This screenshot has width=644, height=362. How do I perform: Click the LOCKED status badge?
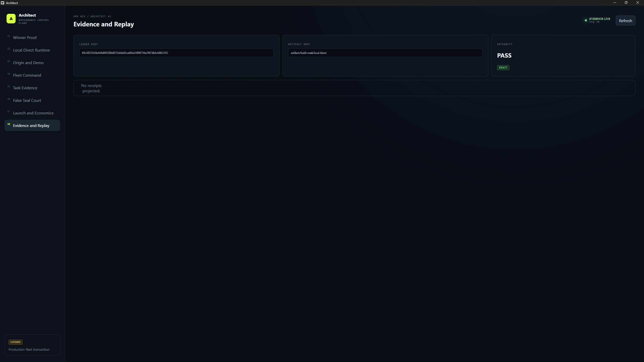[x=16, y=342]
